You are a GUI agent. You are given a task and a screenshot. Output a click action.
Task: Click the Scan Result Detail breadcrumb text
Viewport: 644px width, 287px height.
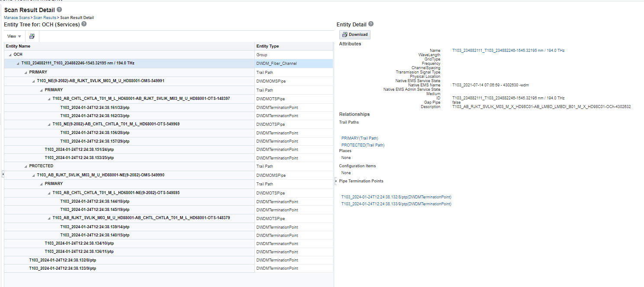77,18
